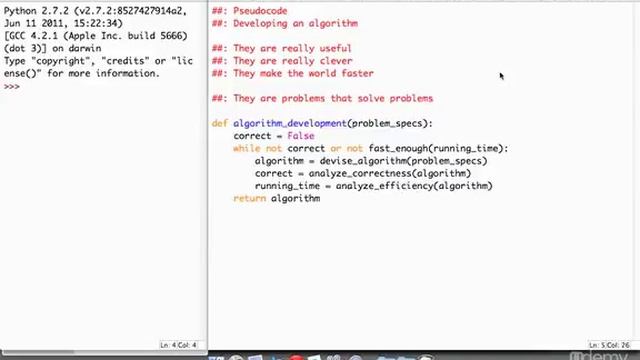
Task: Click the 'def' keyword in the editor
Action: [220, 123]
